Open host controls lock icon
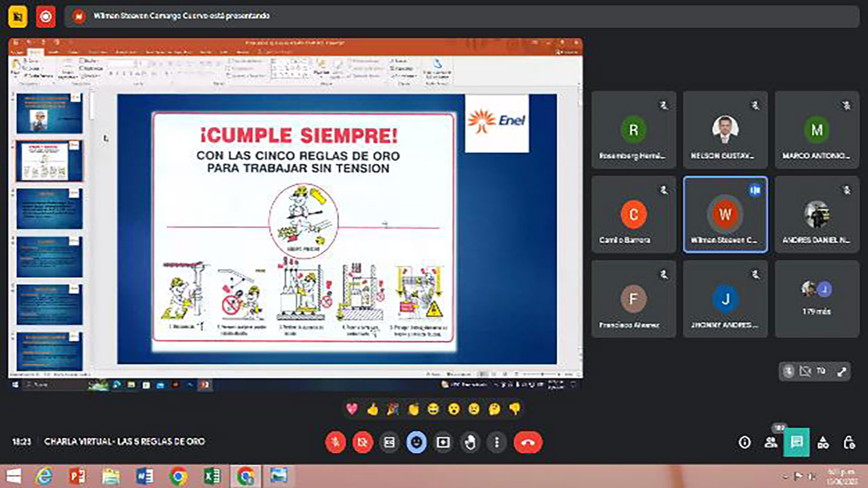This screenshot has width=868, height=488. [849, 443]
